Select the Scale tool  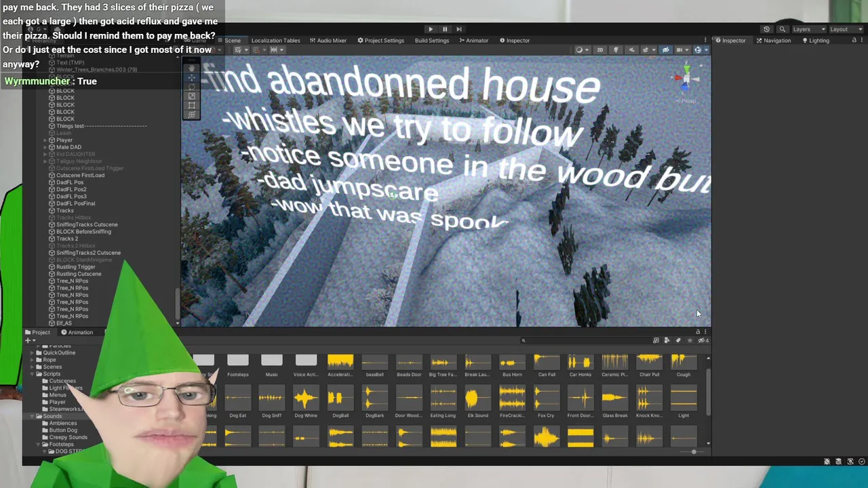tap(192, 96)
